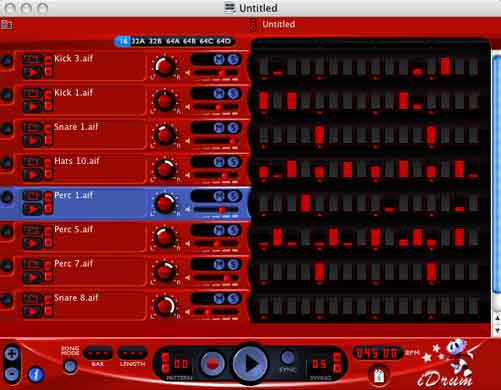Click the vertical scrollbar down arrow
The width and height of the screenshot is (501, 390).
[497, 331]
